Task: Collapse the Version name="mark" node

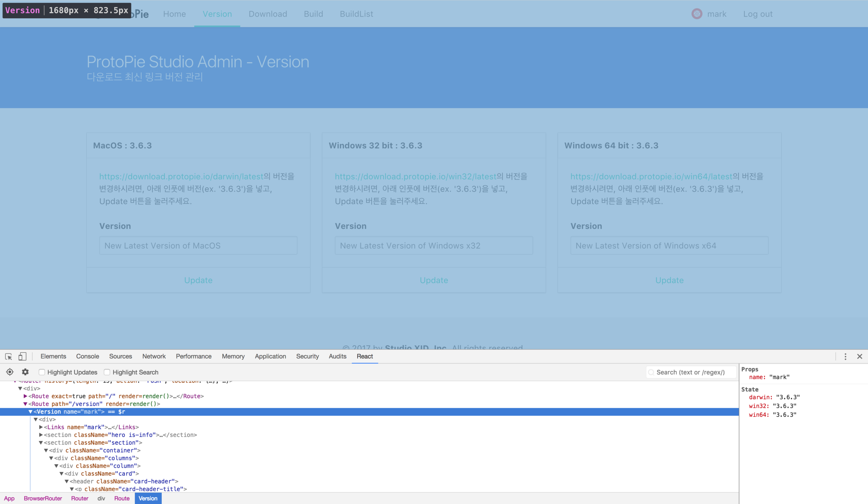Action: point(31,412)
